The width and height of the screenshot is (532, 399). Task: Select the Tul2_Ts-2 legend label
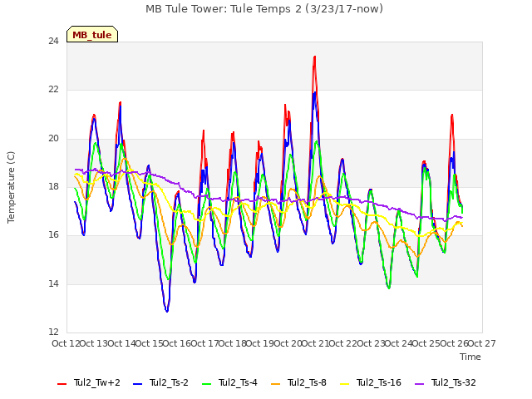click(169, 382)
